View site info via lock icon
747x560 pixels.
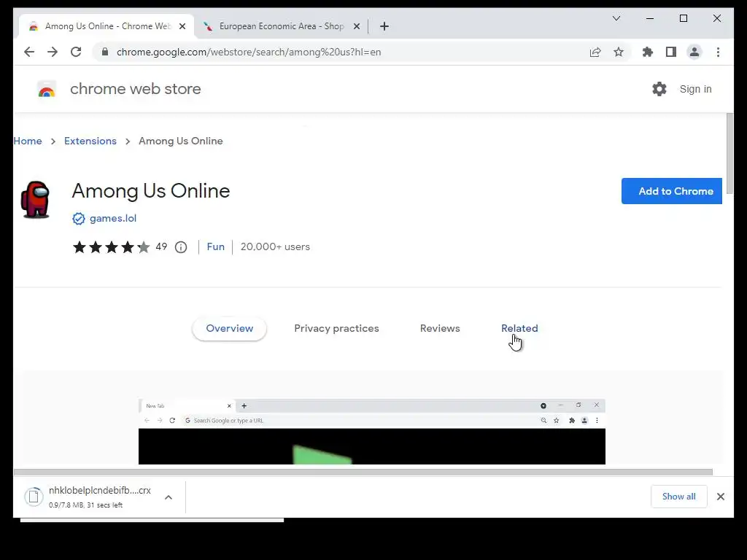[105, 52]
